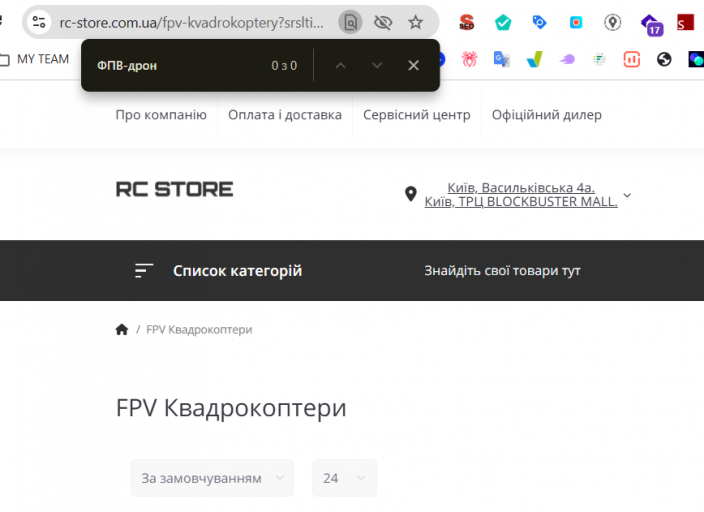
Task: Open the blue tag extension icon
Action: tap(539, 22)
